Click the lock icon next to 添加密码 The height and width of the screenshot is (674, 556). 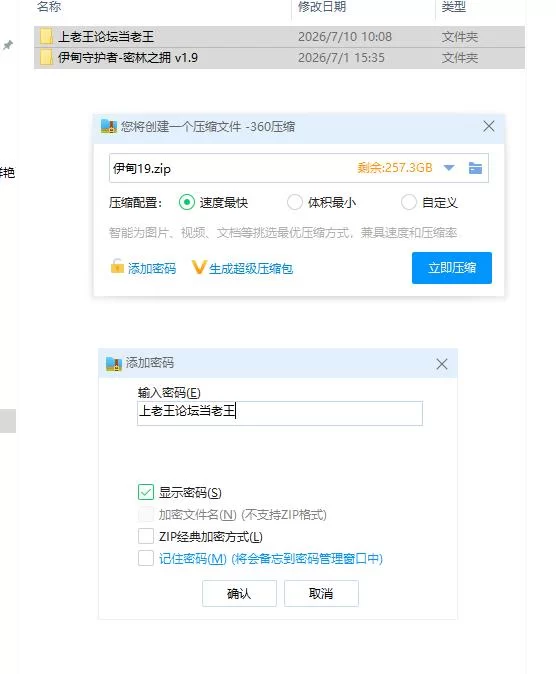tap(117, 267)
